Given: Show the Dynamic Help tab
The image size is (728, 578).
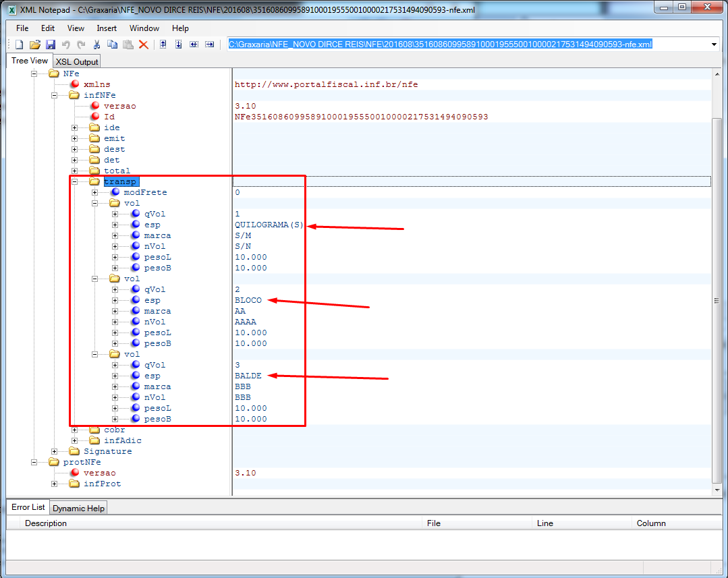Looking at the screenshot, I should pyautogui.click(x=78, y=509).
